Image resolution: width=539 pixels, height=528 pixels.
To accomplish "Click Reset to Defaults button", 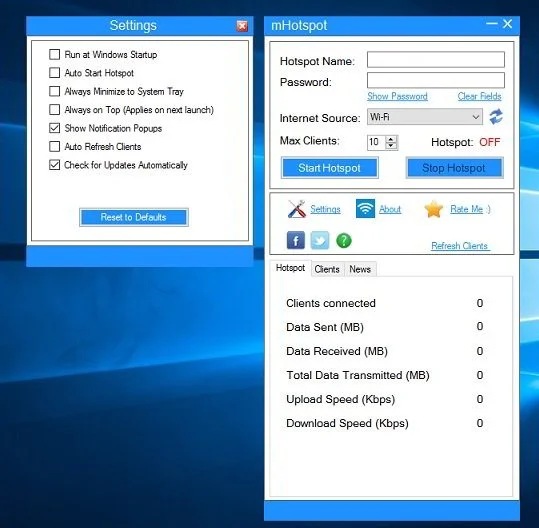I will pos(134,217).
